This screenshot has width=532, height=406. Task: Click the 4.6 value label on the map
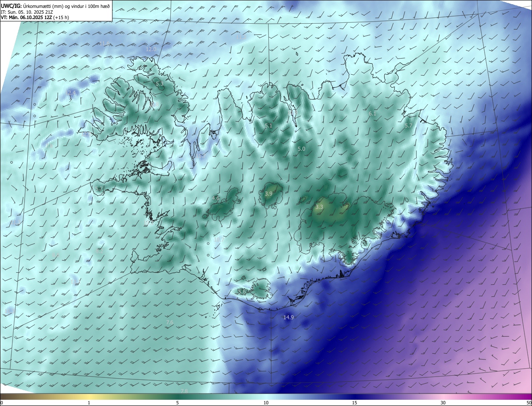(216, 198)
